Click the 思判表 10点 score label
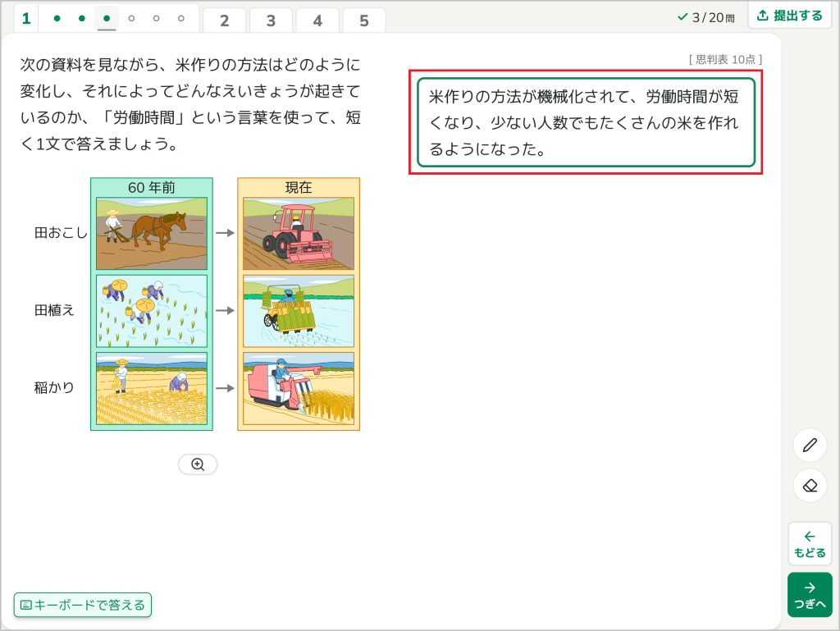This screenshot has width=840, height=631. [x=725, y=59]
